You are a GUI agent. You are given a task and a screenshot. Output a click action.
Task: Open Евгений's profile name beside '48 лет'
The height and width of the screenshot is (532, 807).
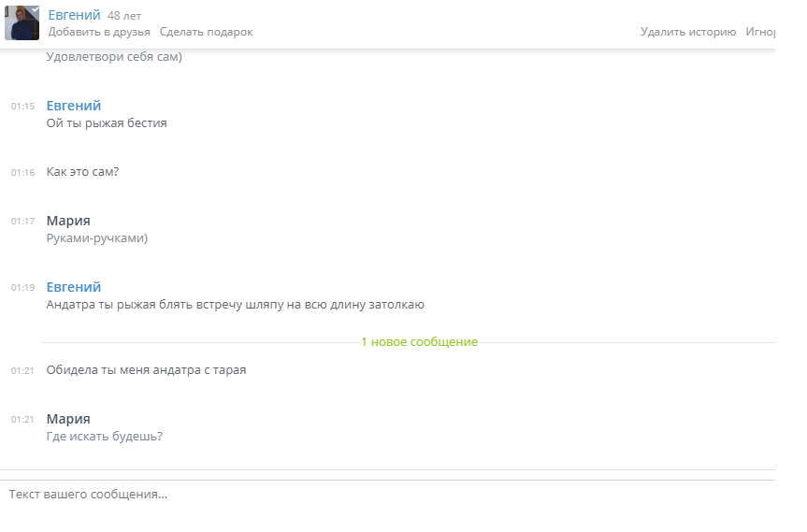tap(74, 15)
